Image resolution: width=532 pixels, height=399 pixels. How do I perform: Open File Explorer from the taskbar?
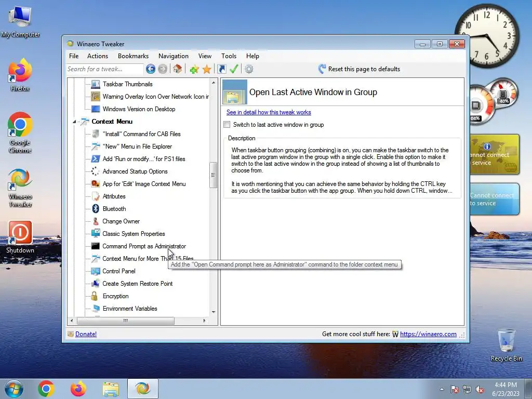pos(111,389)
